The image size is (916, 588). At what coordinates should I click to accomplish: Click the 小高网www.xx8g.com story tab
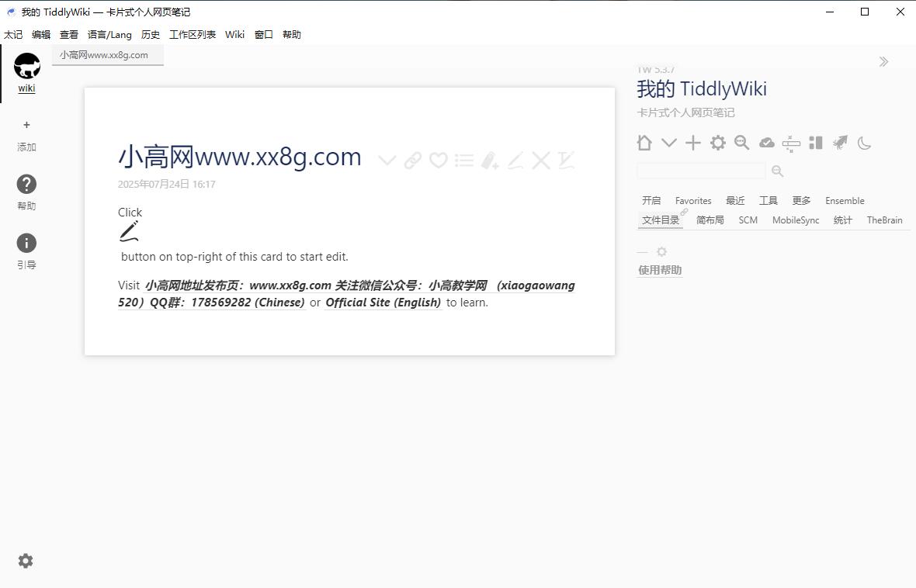(107, 55)
